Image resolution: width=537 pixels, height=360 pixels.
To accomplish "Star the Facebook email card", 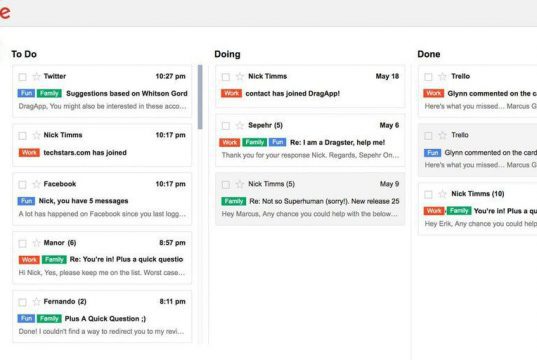I will coord(36,184).
